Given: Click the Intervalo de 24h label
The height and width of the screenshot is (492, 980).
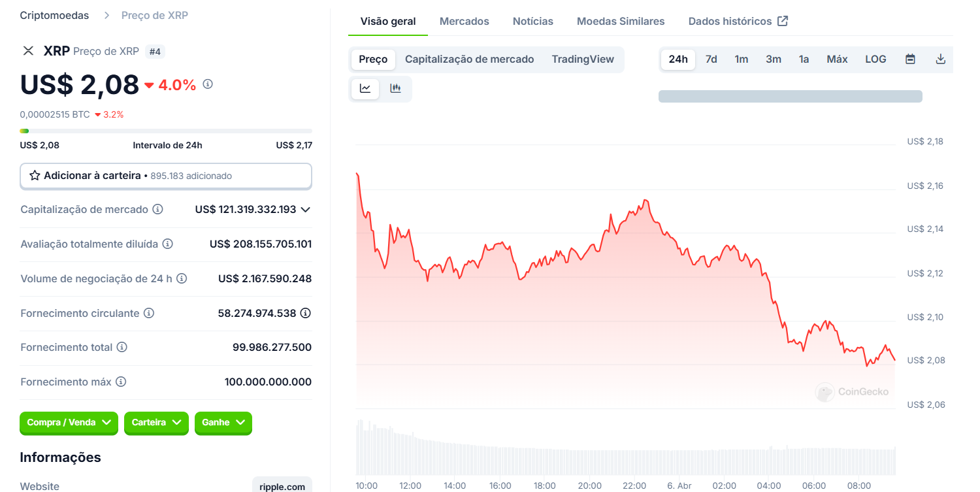Looking at the screenshot, I should (x=167, y=145).
